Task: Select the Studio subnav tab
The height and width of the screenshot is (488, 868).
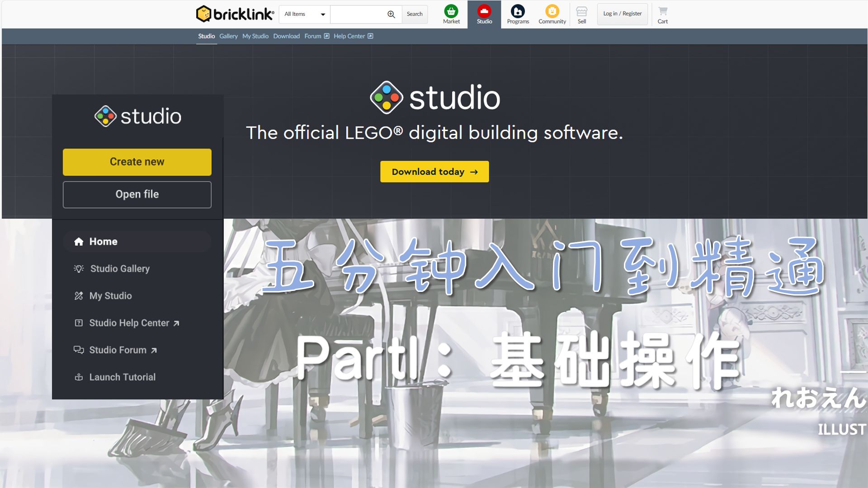Action: pos(206,36)
